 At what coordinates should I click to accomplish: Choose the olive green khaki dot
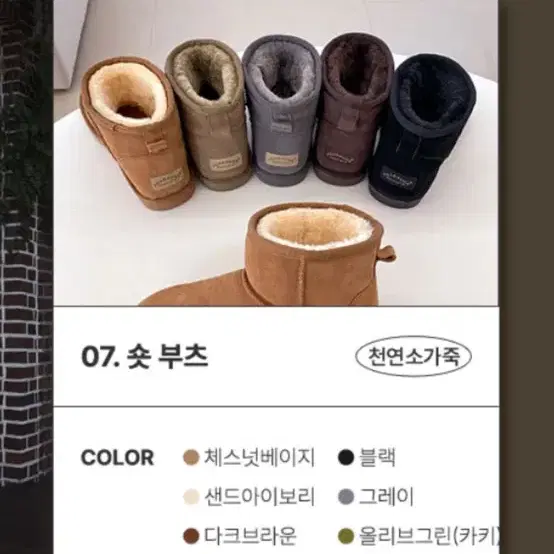[346, 536]
